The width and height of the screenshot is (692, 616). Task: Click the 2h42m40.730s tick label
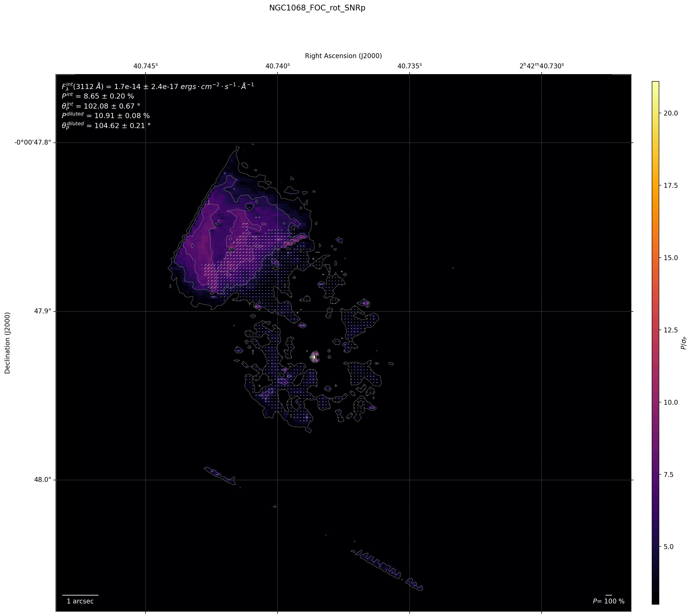click(541, 66)
